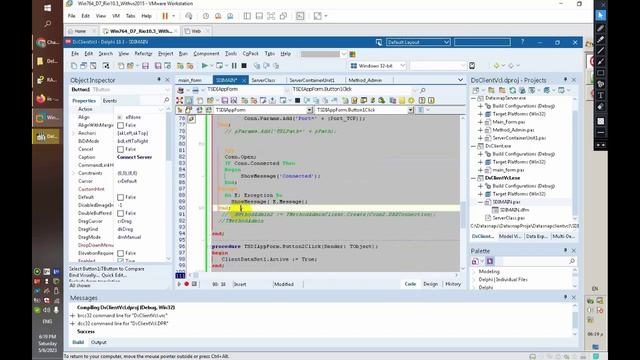Switch to the Output messages tab
Screen dimensions: 640x360
click(x=98, y=342)
